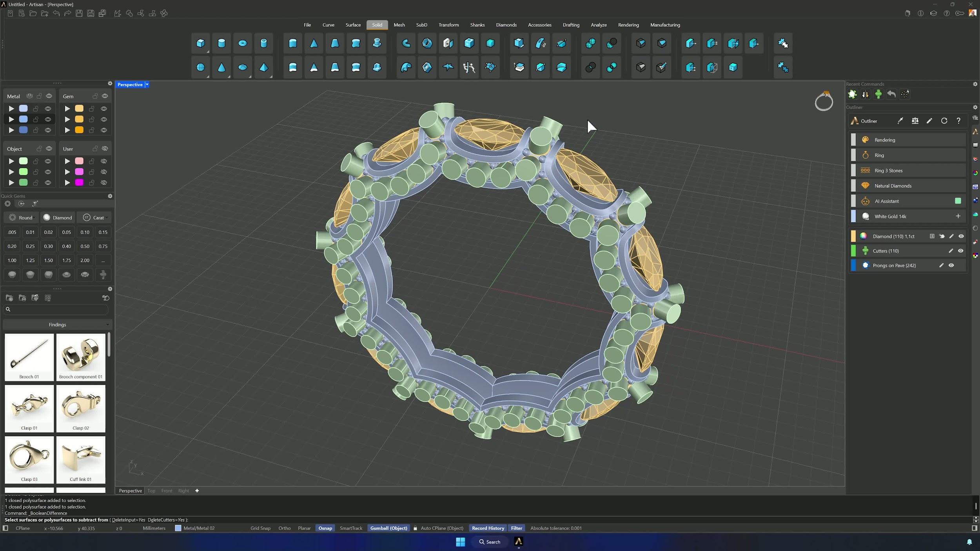
Task: Refresh the Outliner list
Action: [944, 121]
